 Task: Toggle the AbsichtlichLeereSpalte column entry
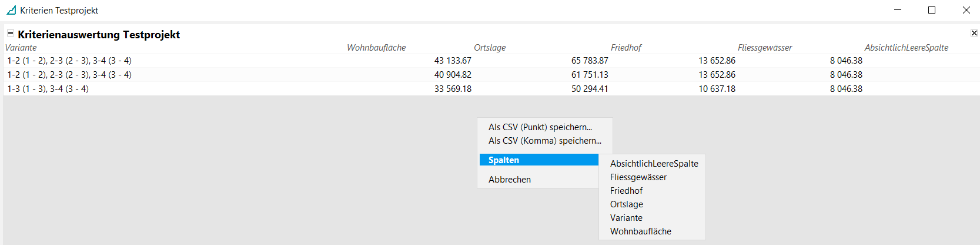(654, 164)
